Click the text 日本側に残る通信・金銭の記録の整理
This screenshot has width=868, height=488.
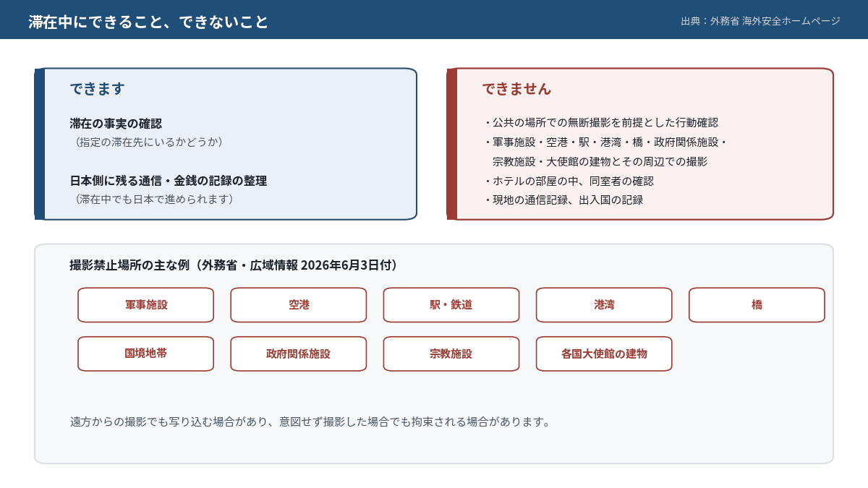169,181
